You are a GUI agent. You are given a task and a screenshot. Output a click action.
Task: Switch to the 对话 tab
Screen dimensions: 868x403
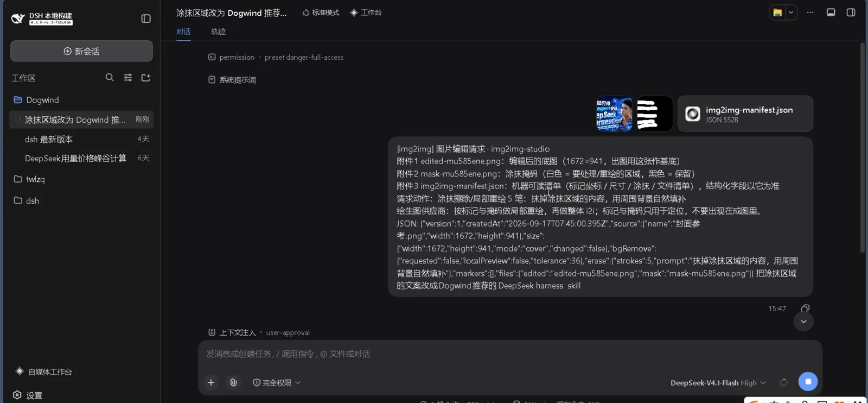click(x=183, y=32)
